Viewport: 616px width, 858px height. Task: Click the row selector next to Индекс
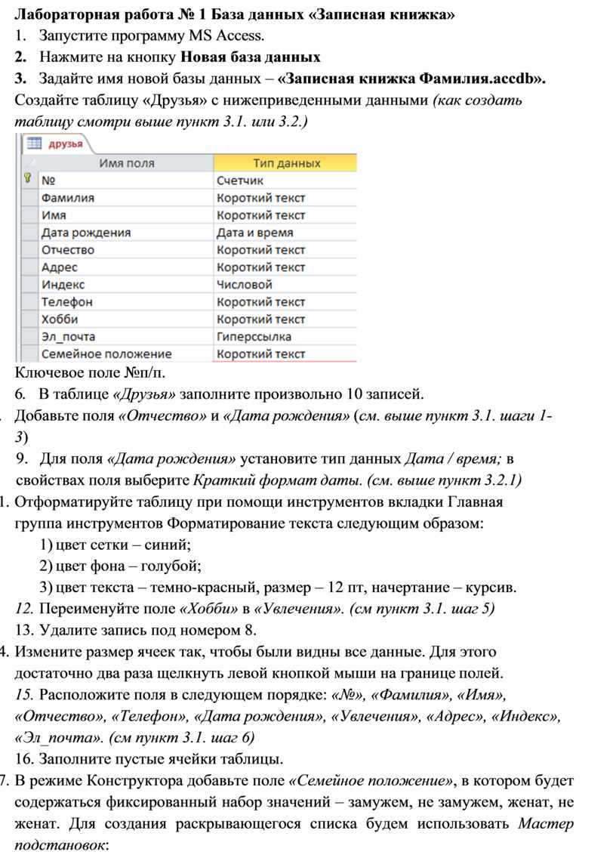pos(29,285)
